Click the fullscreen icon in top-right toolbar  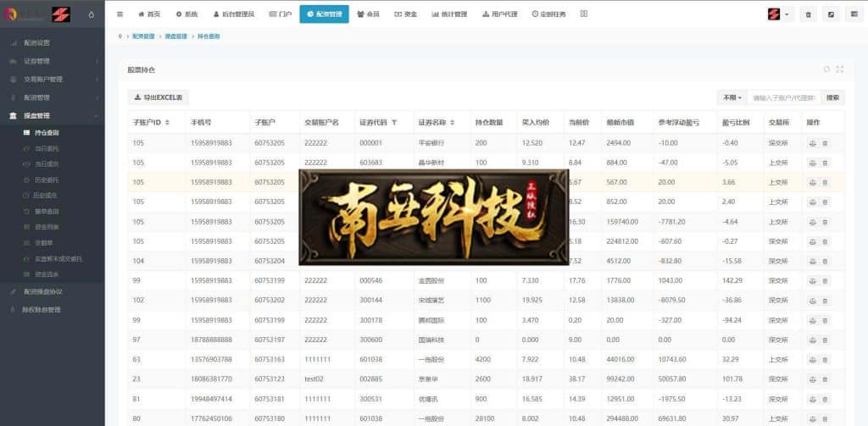(x=831, y=15)
